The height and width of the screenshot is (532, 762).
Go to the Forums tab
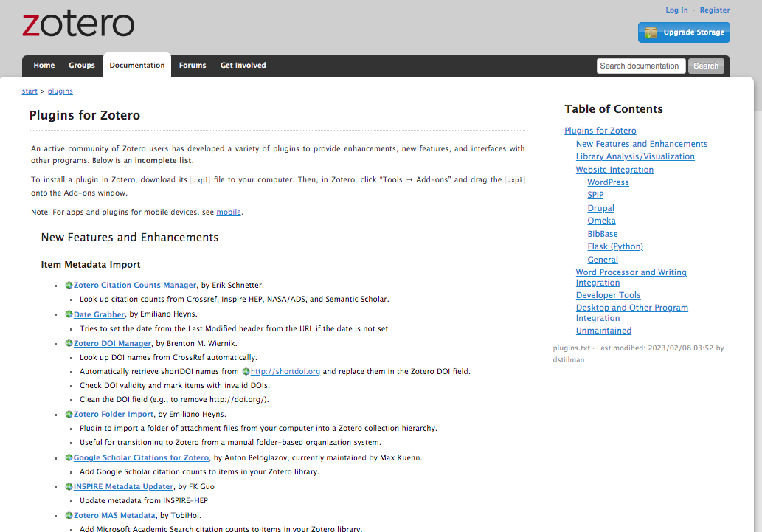[193, 66]
